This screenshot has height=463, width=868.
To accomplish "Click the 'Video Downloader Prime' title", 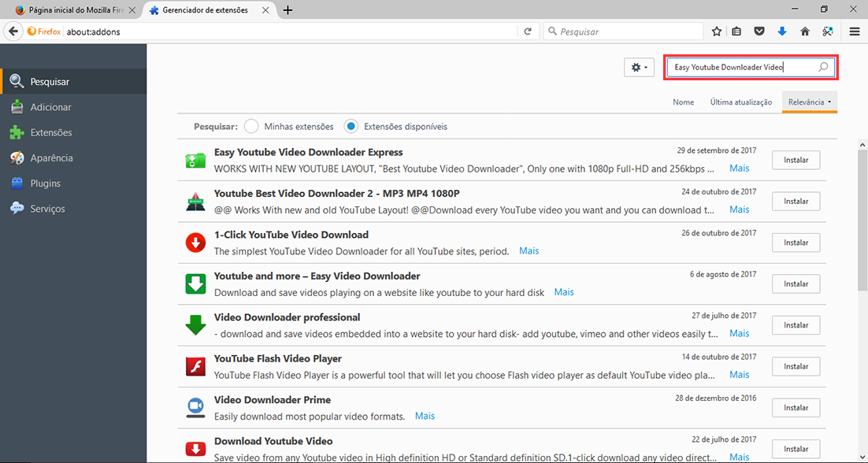I will click(273, 400).
